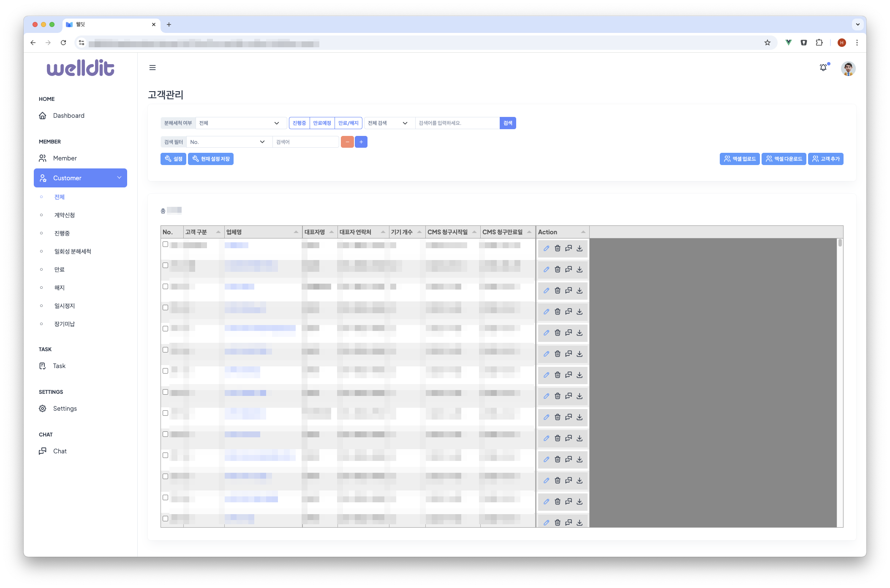
Task: Edit the eighth row with pencil icon
Action: [546, 396]
